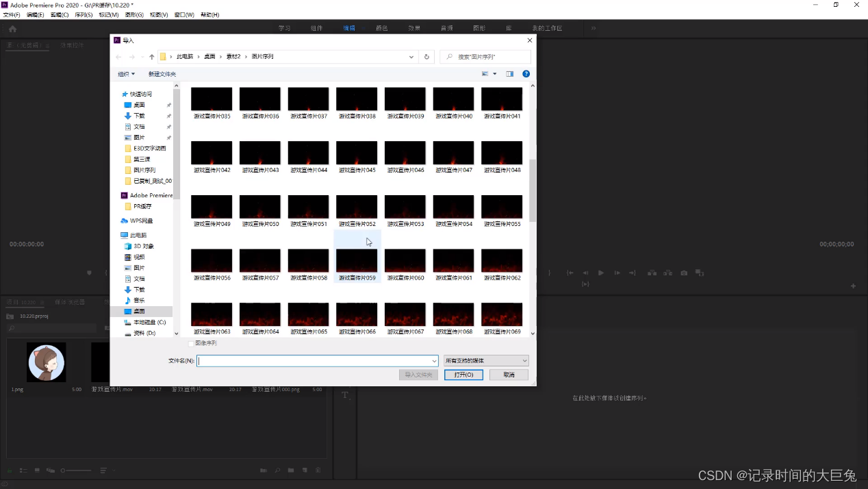Refresh the current folder listing
The image size is (868, 489).
tap(426, 57)
